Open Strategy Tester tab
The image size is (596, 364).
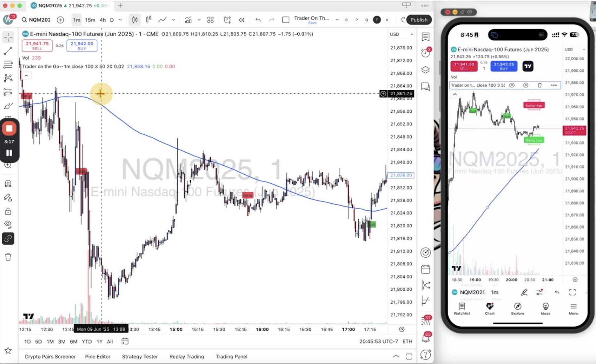pyautogui.click(x=140, y=356)
